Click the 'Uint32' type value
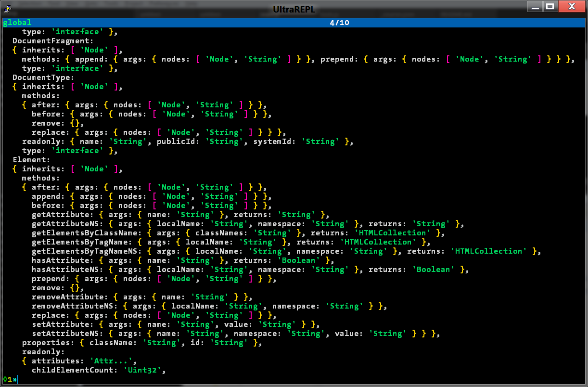 (142, 370)
